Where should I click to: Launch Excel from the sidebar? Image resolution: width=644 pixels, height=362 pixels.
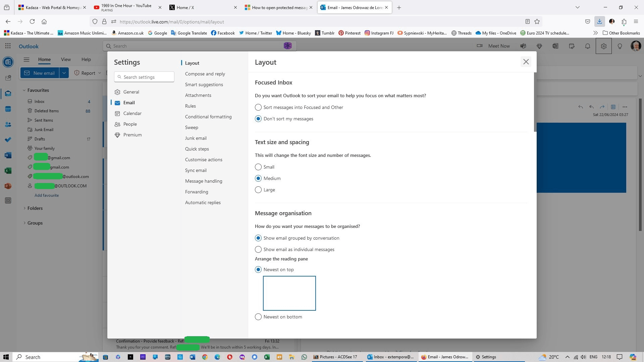[x=8, y=171]
